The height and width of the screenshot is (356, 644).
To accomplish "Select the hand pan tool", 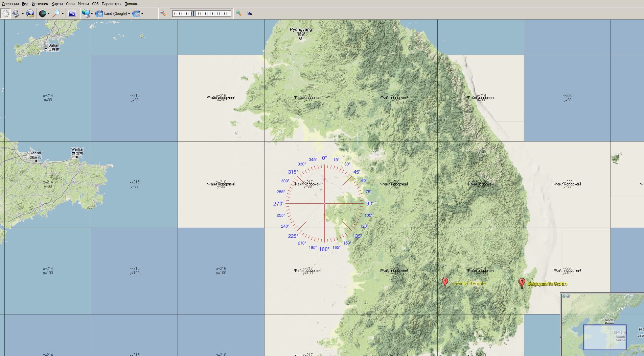I will point(5,14).
